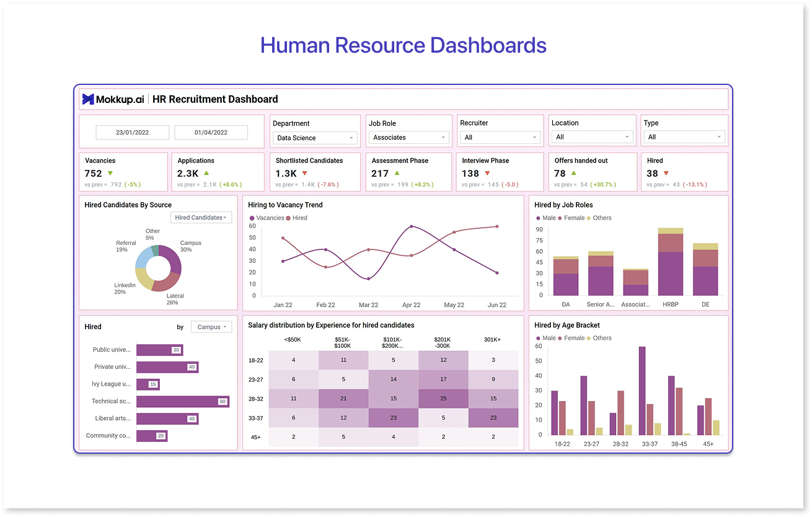Click the tallest Male bar for 33-37
The height and width of the screenshot is (517, 812).
pos(642,391)
